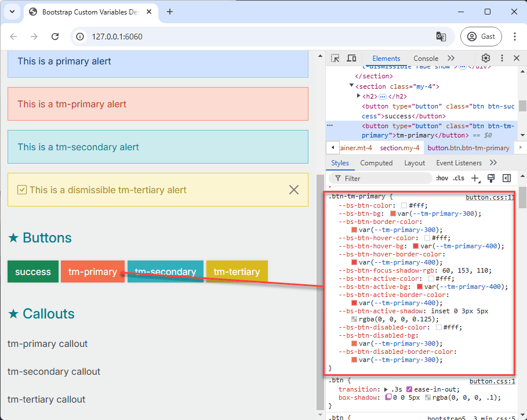
Task: Open the --bs-btn-color #fff swatch
Action: [404, 205]
